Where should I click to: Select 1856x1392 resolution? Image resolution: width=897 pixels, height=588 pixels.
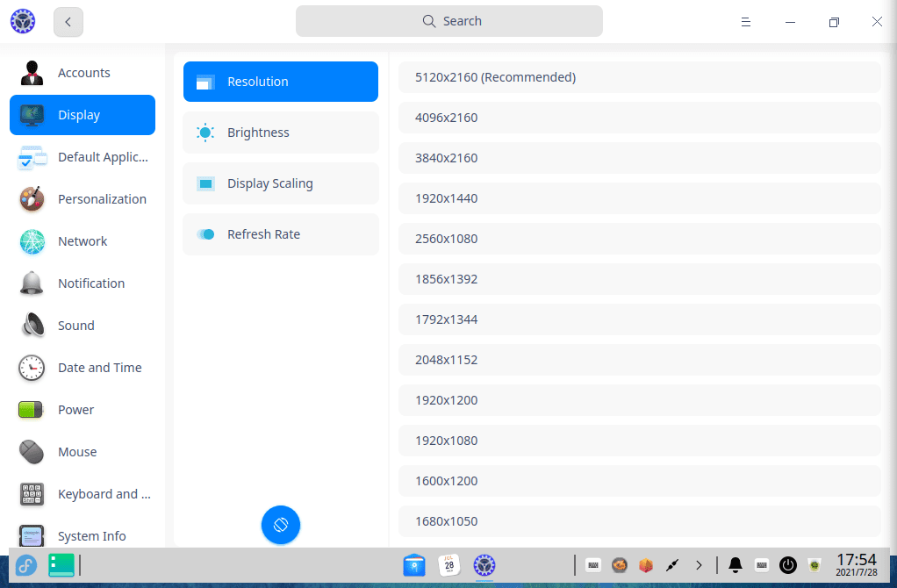(x=640, y=279)
